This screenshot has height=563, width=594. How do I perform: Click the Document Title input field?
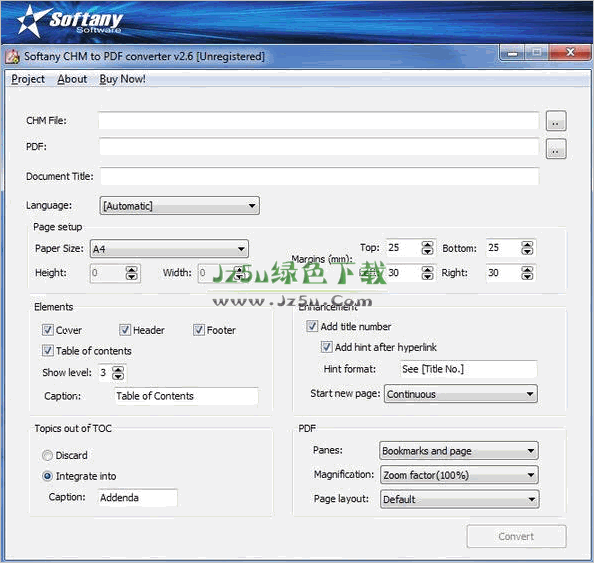click(x=319, y=176)
